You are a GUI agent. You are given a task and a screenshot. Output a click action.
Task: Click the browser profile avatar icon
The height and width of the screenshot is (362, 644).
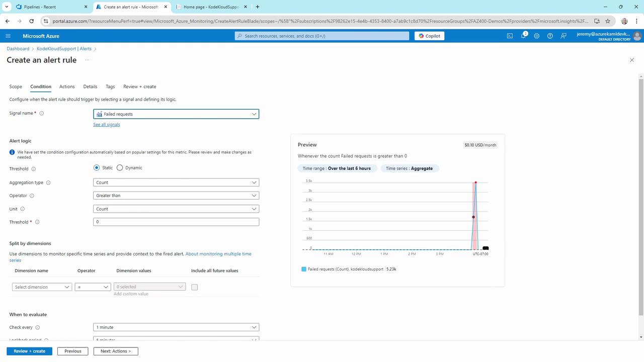pos(624,21)
